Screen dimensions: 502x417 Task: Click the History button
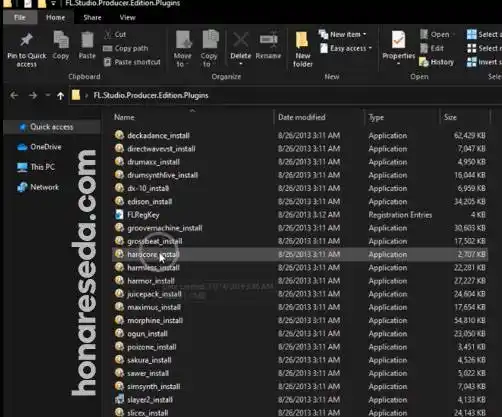[x=436, y=62]
